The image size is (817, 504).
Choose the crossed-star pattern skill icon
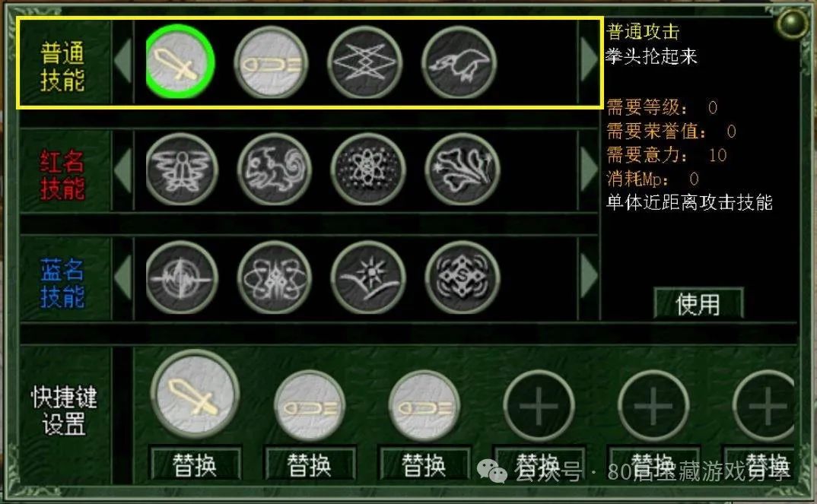tap(364, 62)
